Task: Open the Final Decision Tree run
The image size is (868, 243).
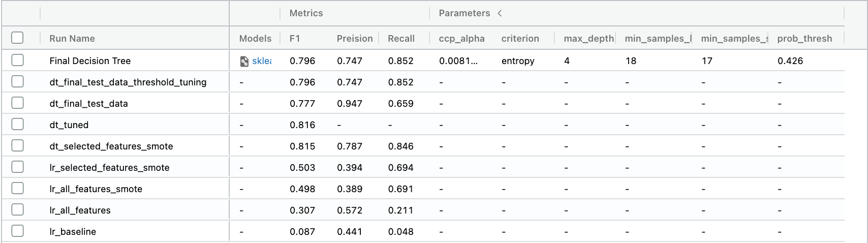Action: 90,61
